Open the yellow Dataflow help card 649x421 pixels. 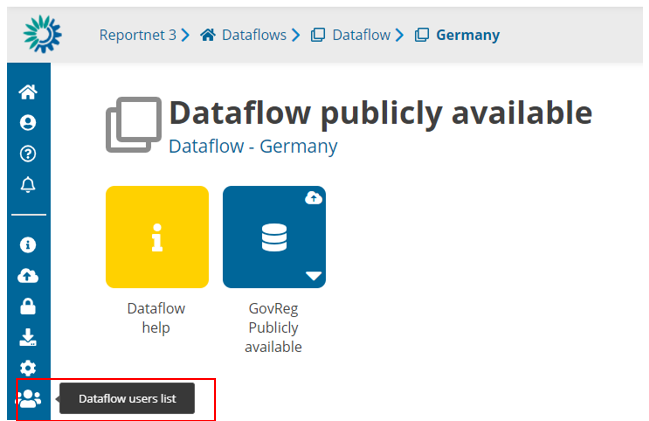tap(157, 237)
